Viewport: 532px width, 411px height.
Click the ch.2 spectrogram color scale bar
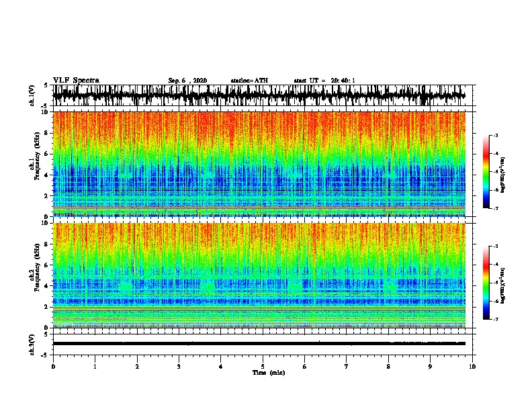(x=486, y=283)
